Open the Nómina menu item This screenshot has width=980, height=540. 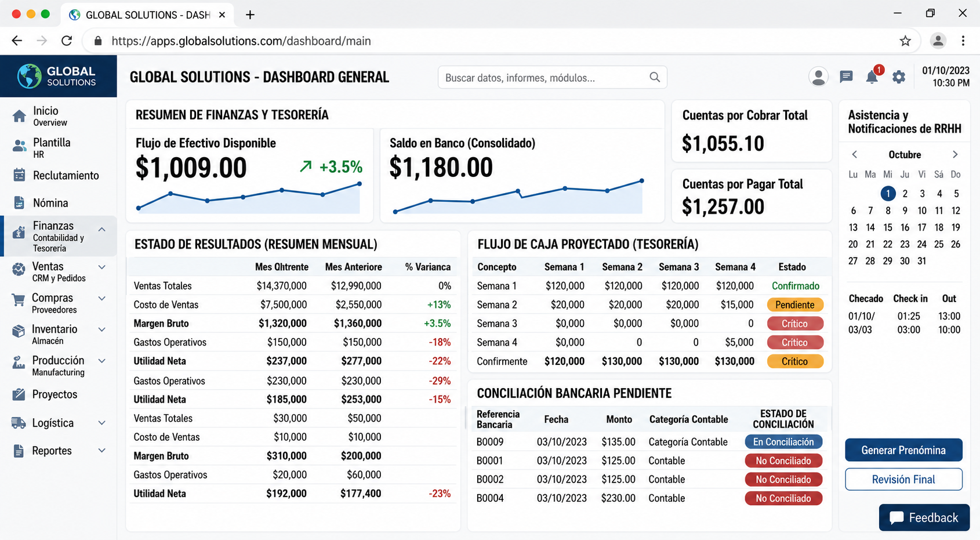(x=59, y=203)
